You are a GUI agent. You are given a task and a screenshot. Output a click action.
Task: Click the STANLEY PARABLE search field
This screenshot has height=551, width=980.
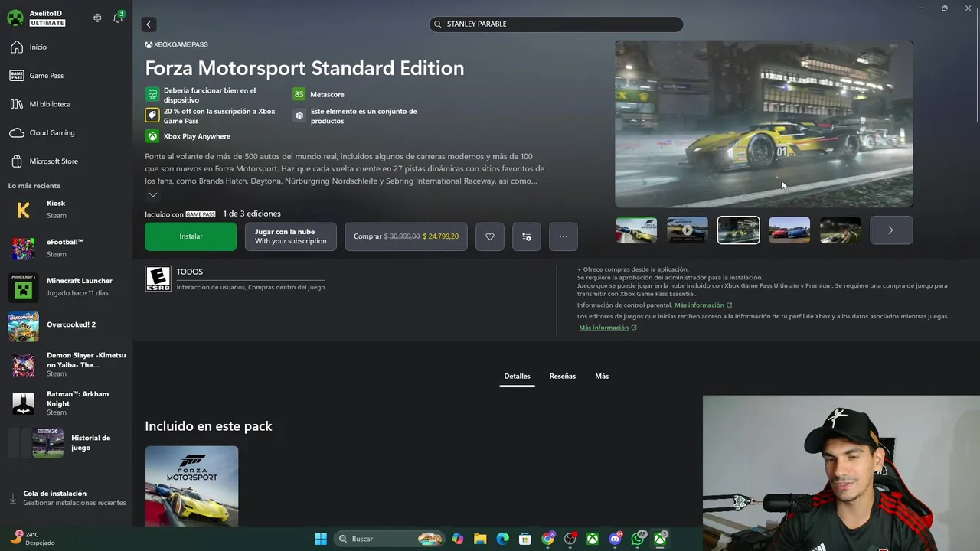pos(556,24)
